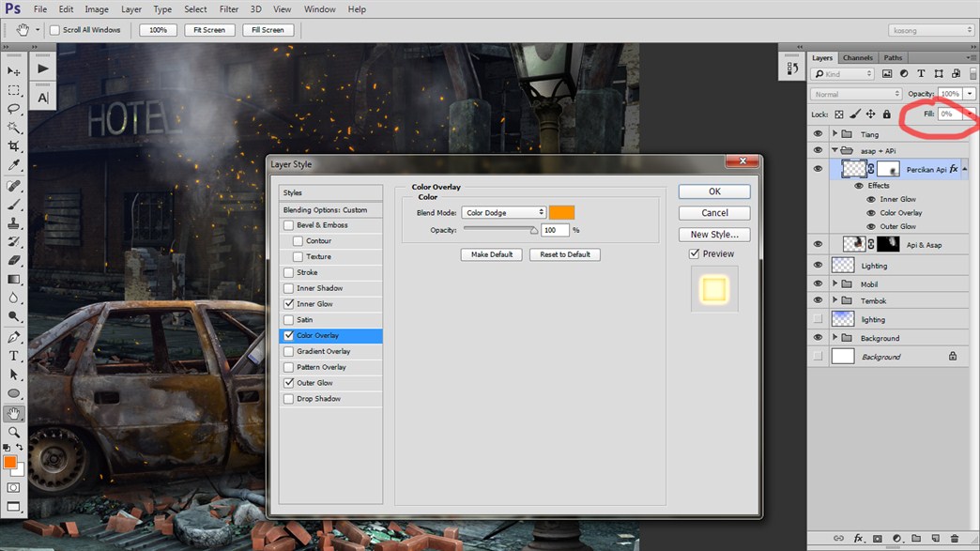Click Cancel in Layer Style dialog

[x=714, y=213]
